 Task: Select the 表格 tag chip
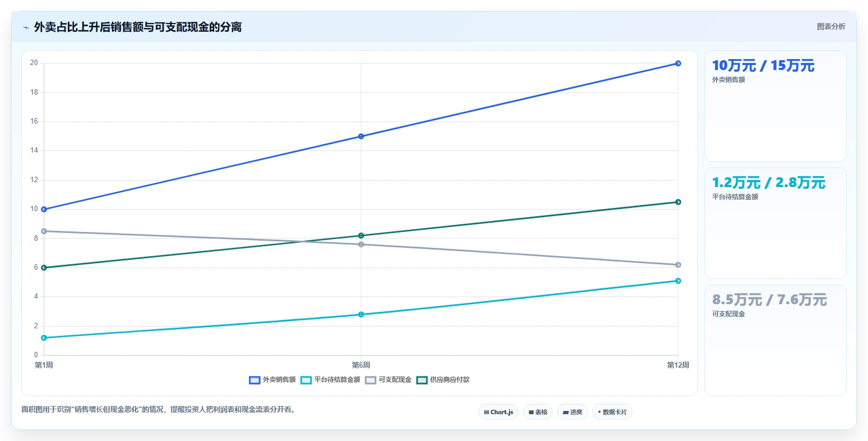tap(538, 412)
